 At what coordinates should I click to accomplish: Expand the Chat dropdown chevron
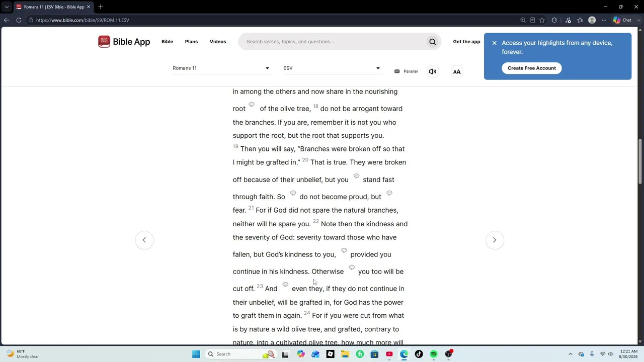coord(637,20)
